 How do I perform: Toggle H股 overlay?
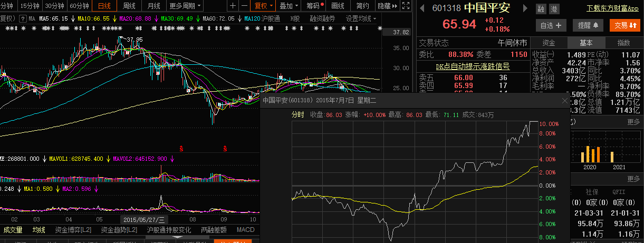tap(295, 18)
